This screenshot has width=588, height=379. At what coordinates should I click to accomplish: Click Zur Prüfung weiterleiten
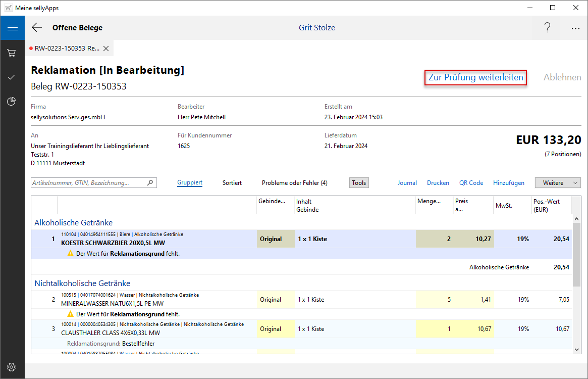[475, 78]
